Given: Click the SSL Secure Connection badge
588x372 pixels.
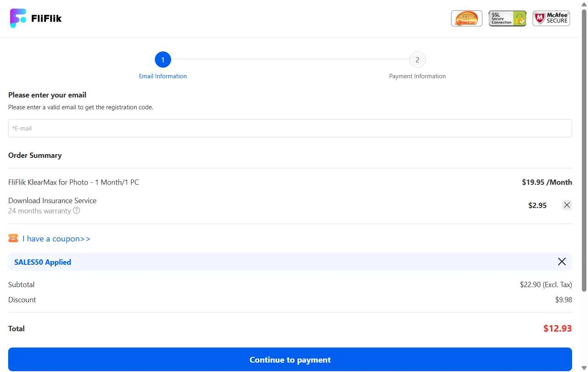Looking at the screenshot, I should click(x=507, y=18).
